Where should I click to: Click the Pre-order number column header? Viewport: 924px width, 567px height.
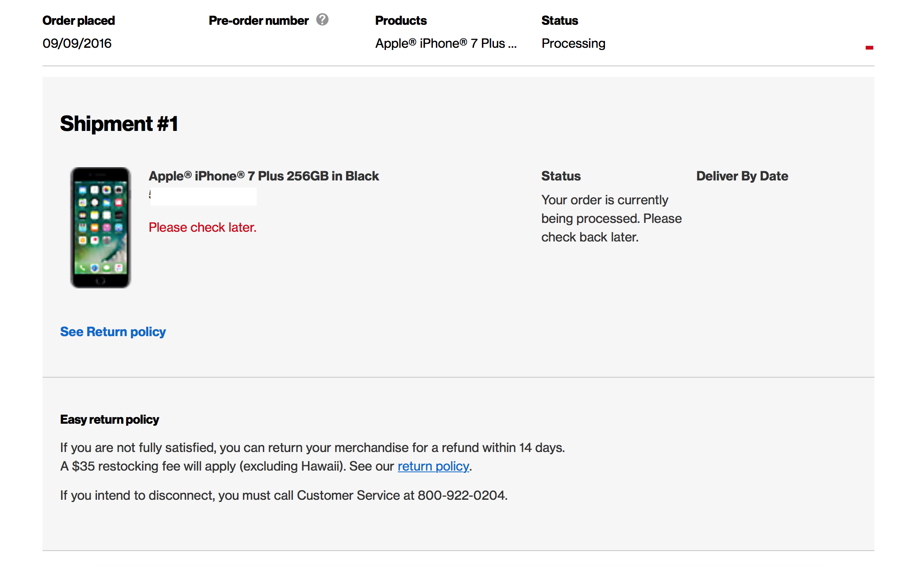click(258, 20)
